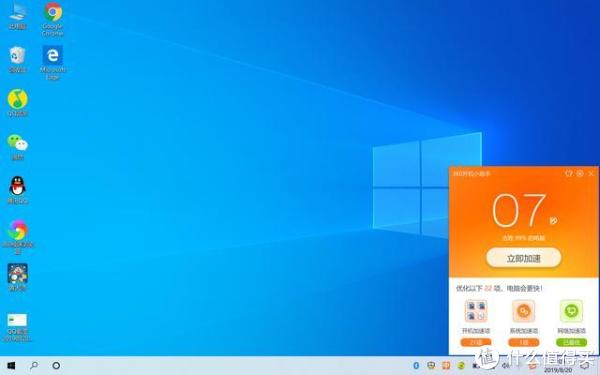Click the system acceleration items icon
Screen dimensions: 600x375
[x=523, y=311]
